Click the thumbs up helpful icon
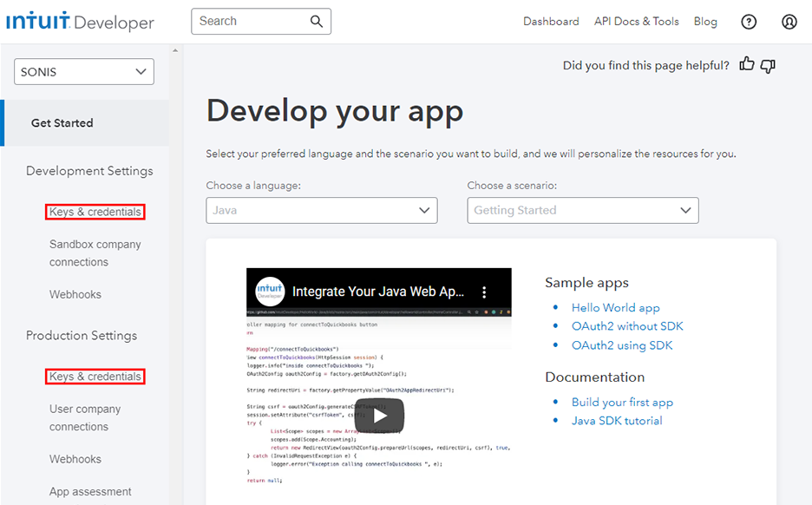This screenshot has height=505, width=812. tap(747, 64)
